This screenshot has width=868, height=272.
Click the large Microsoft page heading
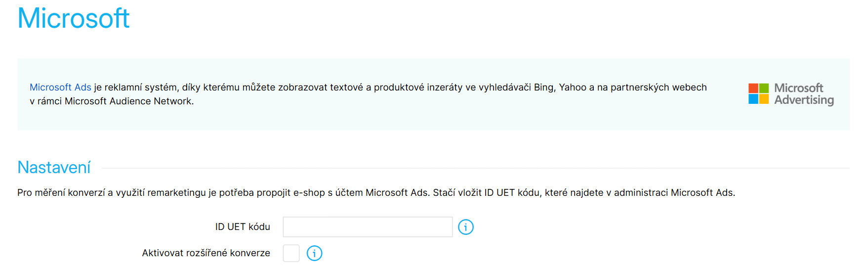pyautogui.click(x=73, y=19)
